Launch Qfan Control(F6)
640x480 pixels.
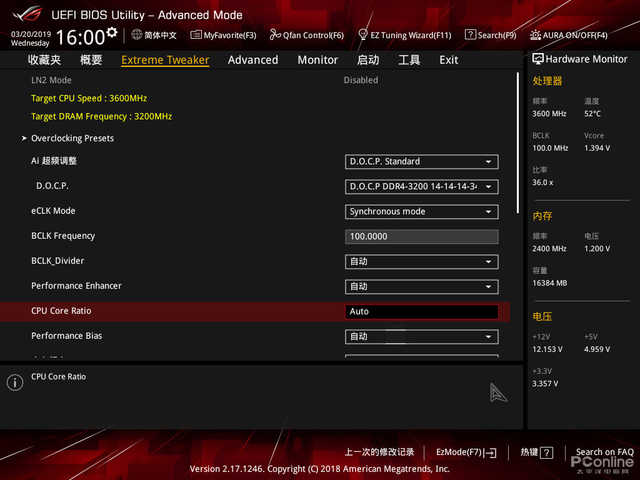click(307, 35)
